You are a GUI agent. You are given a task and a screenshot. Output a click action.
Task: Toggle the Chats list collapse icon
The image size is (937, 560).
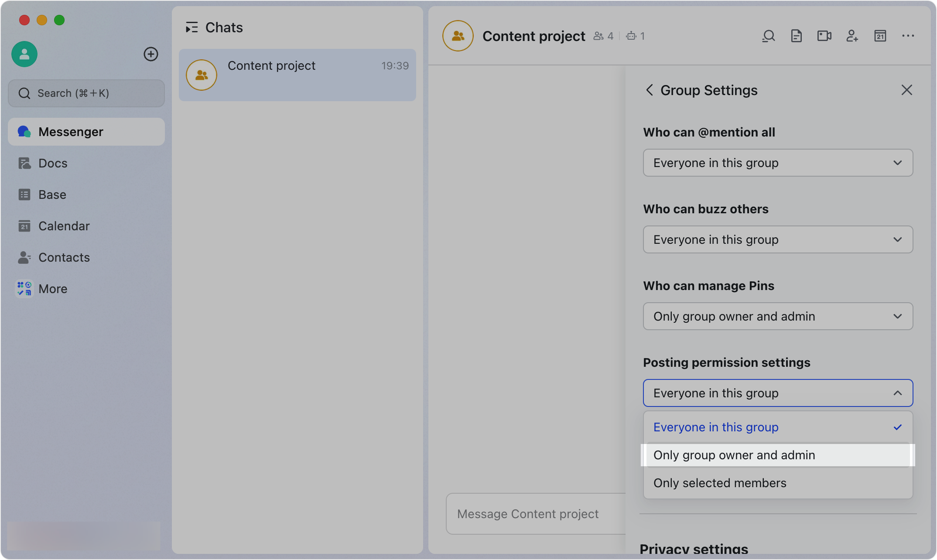(x=192, y=27)
